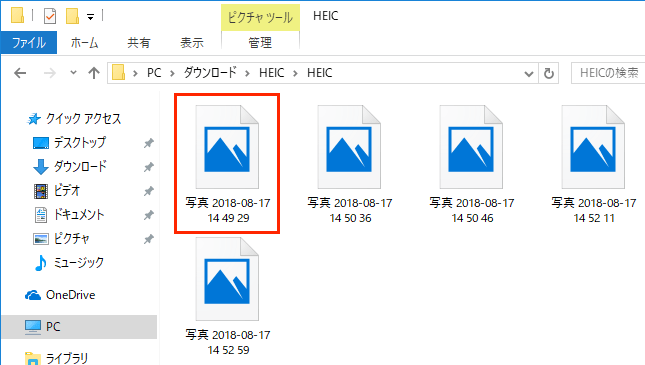
Task: Open the recent locations dropdown arrow
Action: click(73, 73)
